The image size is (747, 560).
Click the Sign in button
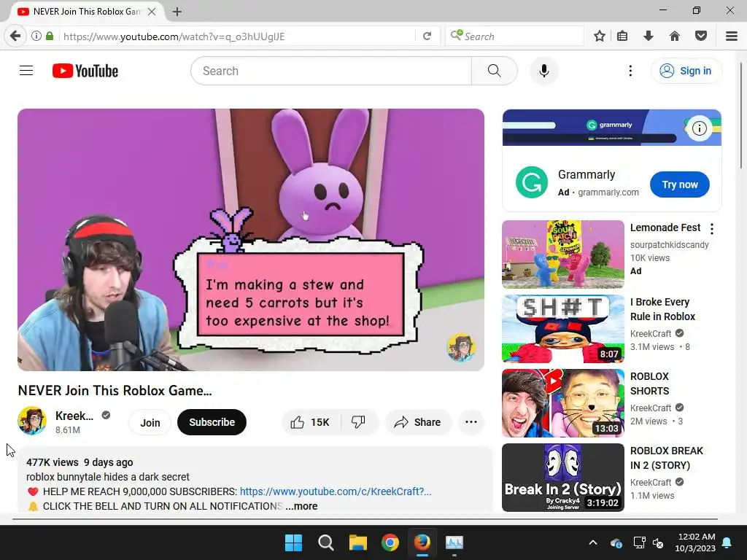point(686,71)
